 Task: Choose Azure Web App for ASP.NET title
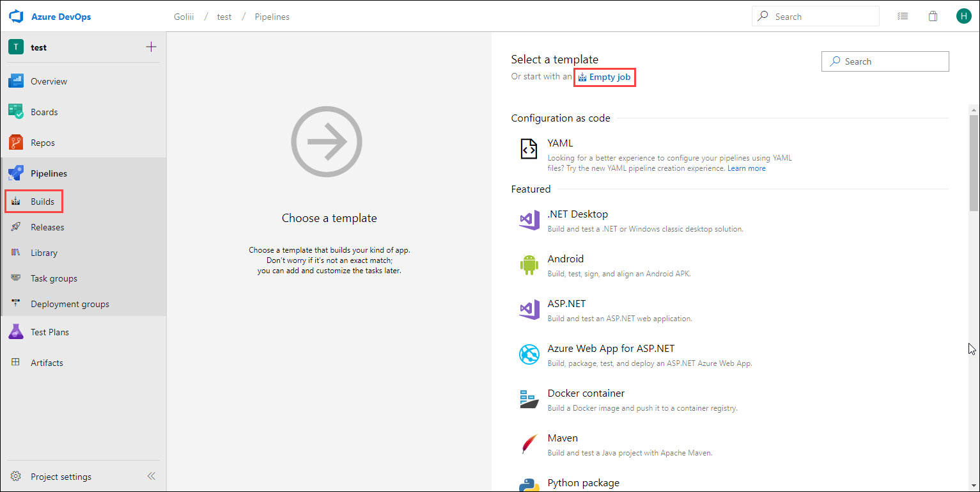611,349
